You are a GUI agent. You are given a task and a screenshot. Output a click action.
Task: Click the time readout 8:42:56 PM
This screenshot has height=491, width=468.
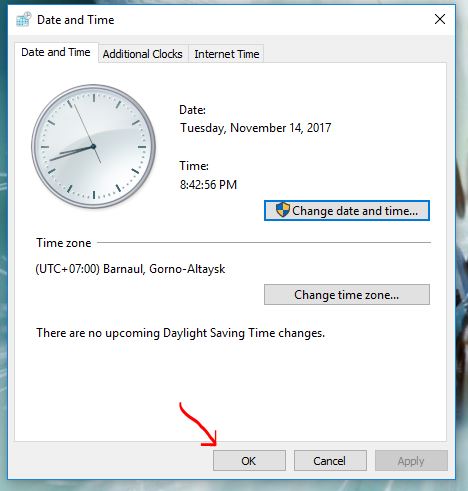pos(208,185)
